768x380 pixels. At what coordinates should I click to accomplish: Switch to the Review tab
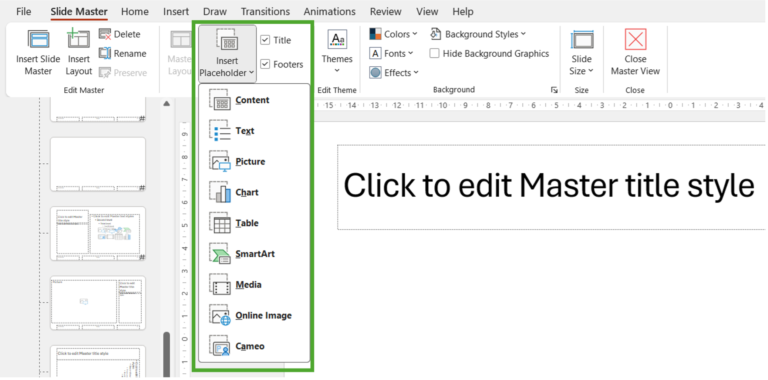point(386,11)
